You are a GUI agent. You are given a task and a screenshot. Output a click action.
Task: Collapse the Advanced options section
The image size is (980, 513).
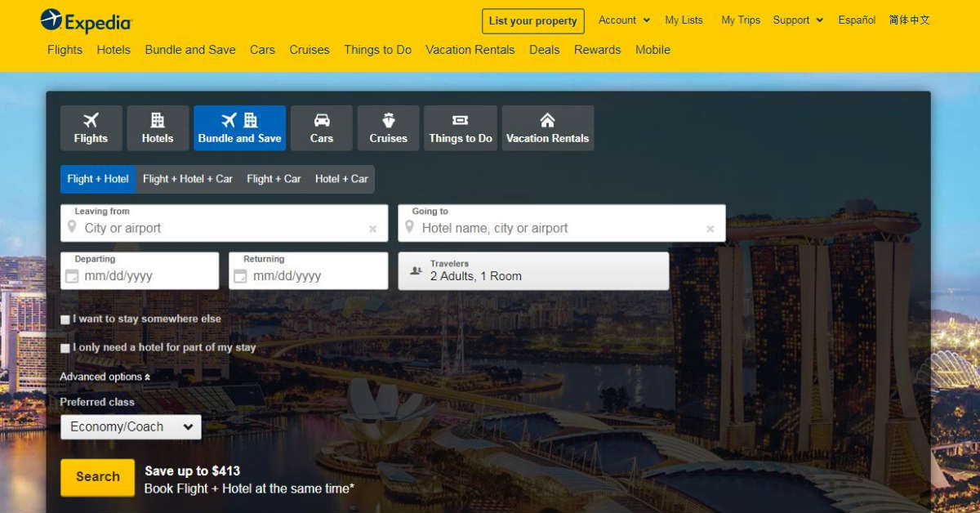[x=105, y=377]
